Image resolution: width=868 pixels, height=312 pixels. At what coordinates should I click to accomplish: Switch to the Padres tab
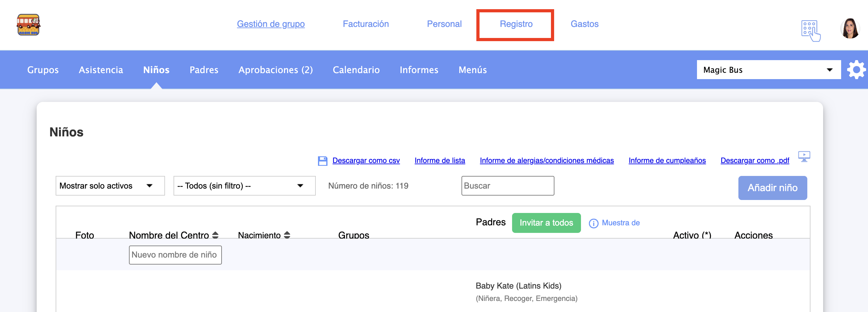[x=204, y=70]
